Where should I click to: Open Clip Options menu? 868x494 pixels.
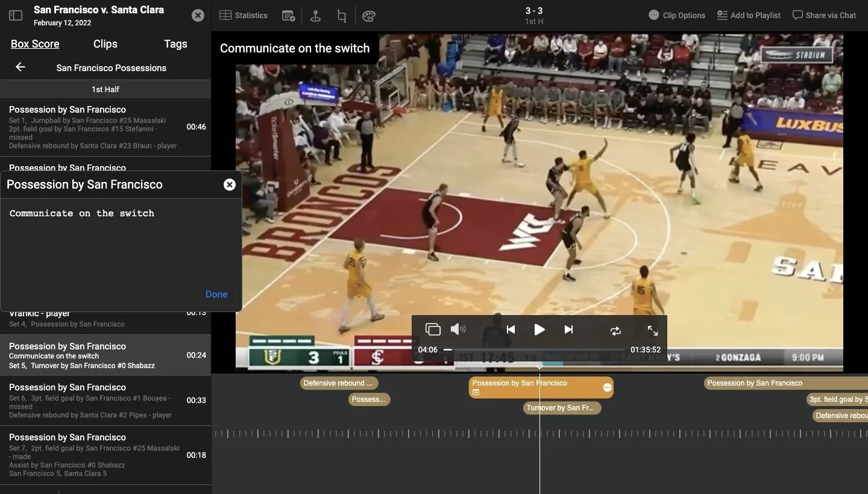pyautogui.click(x=677, y=16)
